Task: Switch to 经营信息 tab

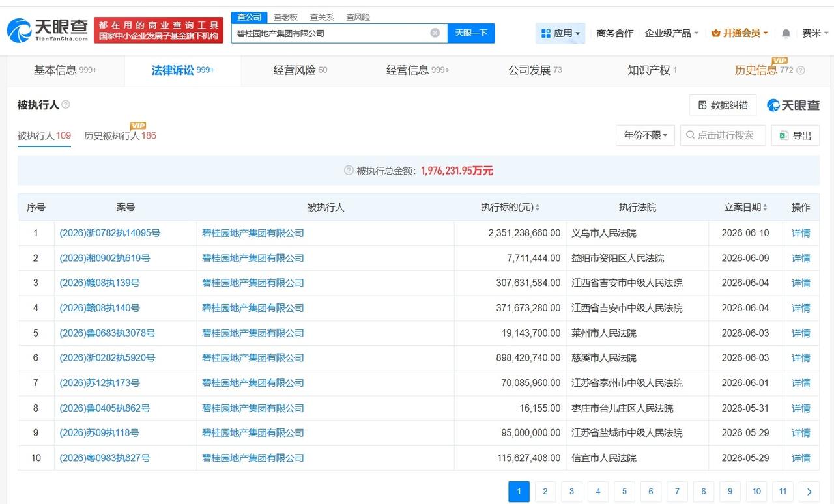Action: click(417, 70)
